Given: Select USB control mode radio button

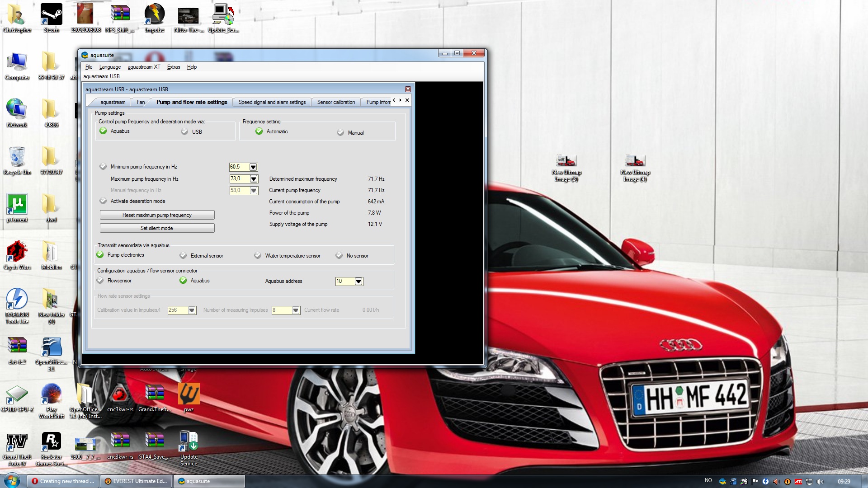Looking at the screenshot, I should click(184, 132).
